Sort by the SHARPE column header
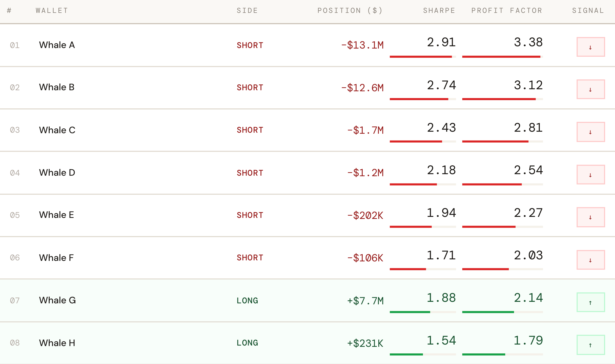The width and height of the screenshot is (615, 364). pyautogui.click(x=439, y=11)
